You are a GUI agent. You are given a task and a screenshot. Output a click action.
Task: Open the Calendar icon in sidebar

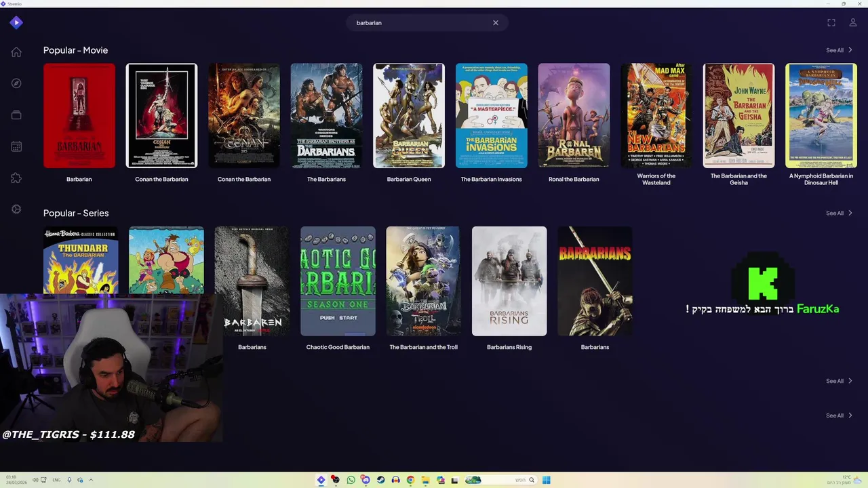[x=16, y=146]
